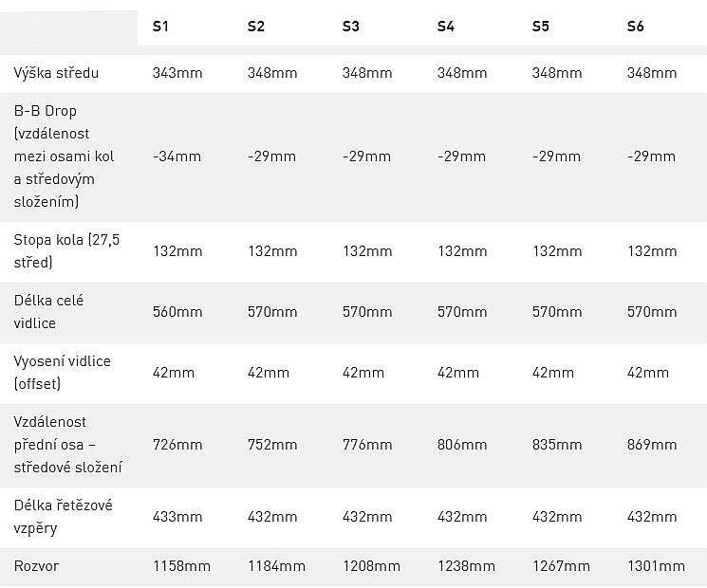Select the -34mm B-B Drop value
707x588 pixels.
point(177,156)
